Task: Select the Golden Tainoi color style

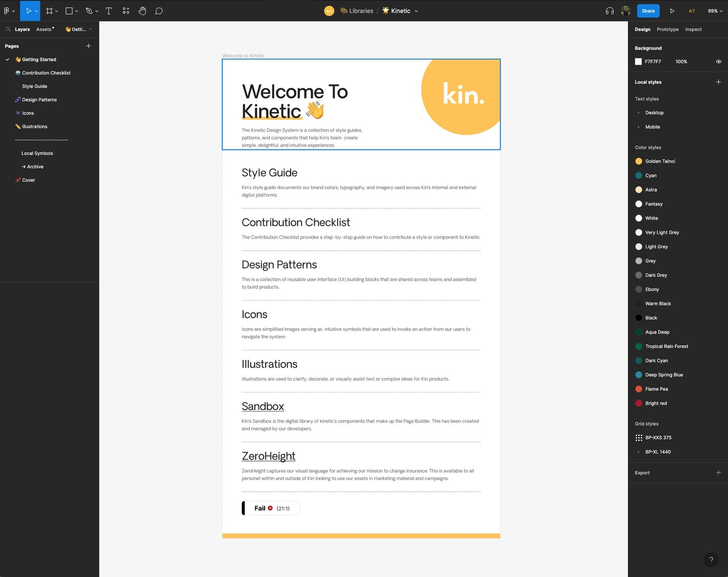Action: (660, 161)
